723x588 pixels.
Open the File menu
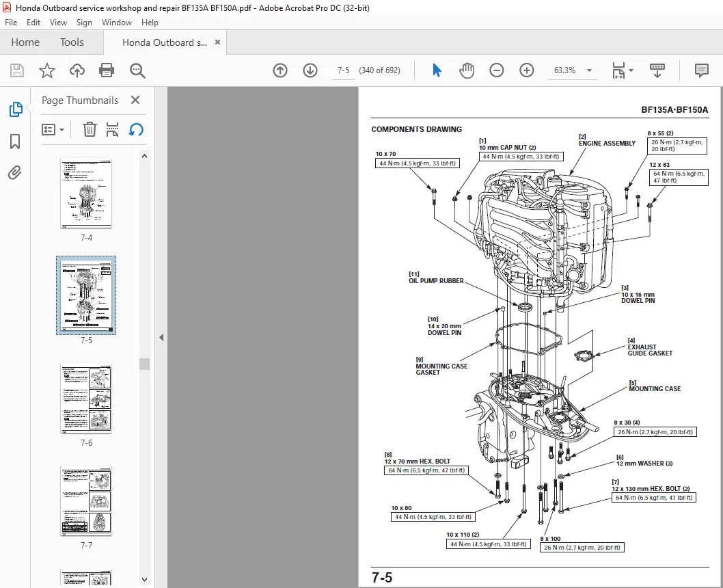11,22
